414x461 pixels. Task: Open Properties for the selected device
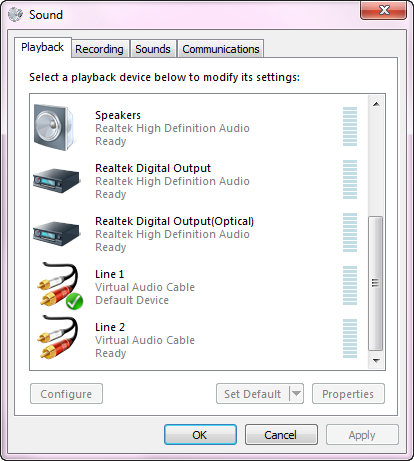tap(348, 394)
